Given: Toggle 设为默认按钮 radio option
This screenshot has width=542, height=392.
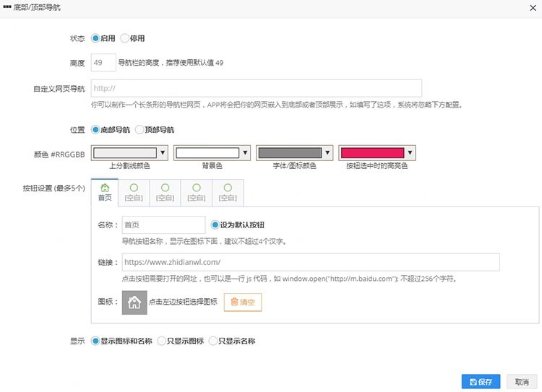Looking at the screenshot, I should coord(215,225).
